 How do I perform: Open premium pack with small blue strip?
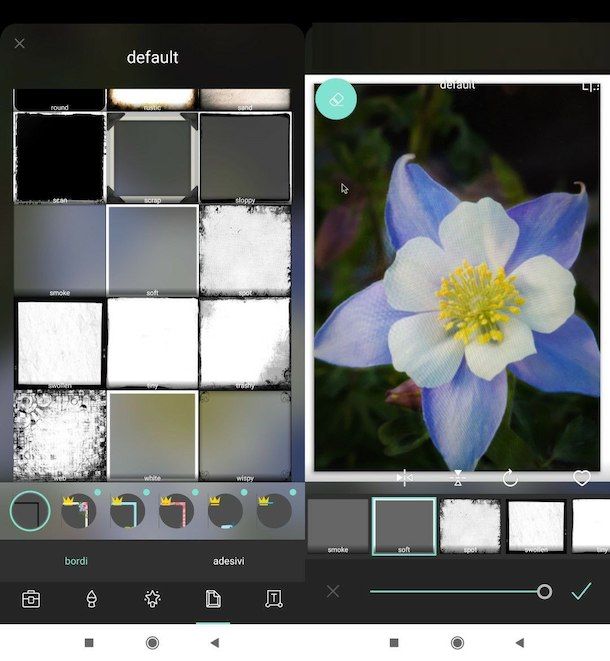[x=225, y=511]
